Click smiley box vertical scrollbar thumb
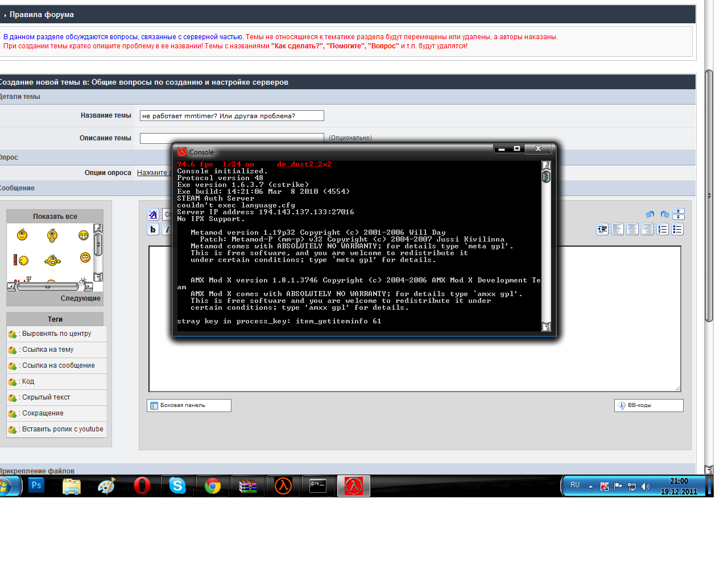Image resolution: width=728 pixels, height=582 pixels. tap(98, 245)
